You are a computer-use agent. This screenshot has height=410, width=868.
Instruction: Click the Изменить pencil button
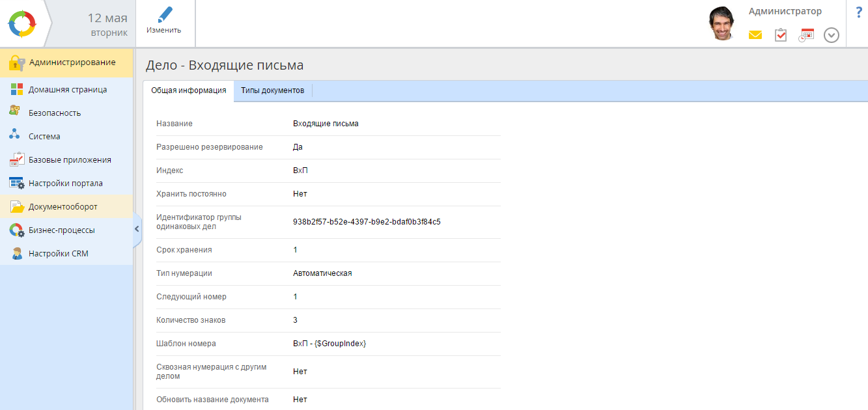164,21
